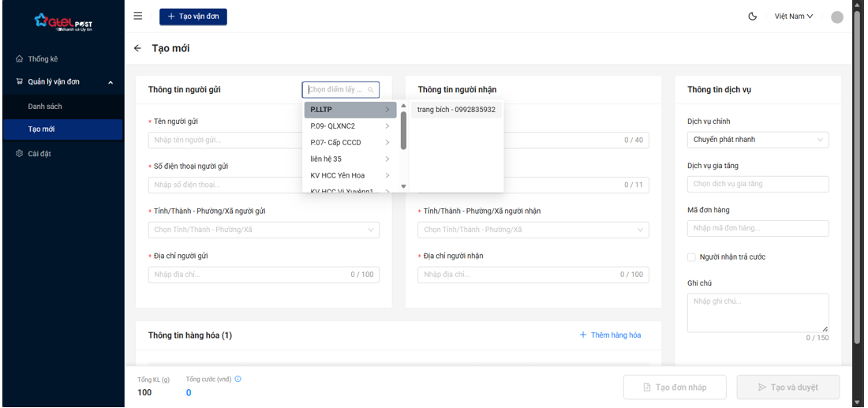The height and width of the screenshot is (408, 868).
Task: Open the Dịch vụ chính dropdown
Action: tap(758, 140)
